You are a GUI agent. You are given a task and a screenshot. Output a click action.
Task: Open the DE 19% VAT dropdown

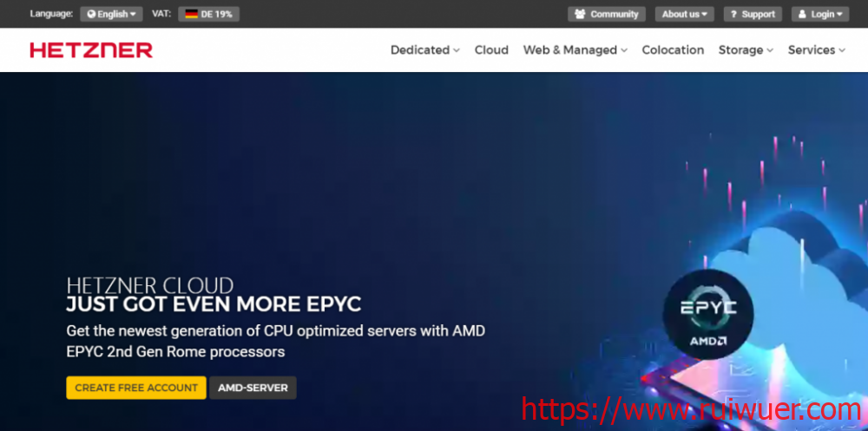coord(208,15)
